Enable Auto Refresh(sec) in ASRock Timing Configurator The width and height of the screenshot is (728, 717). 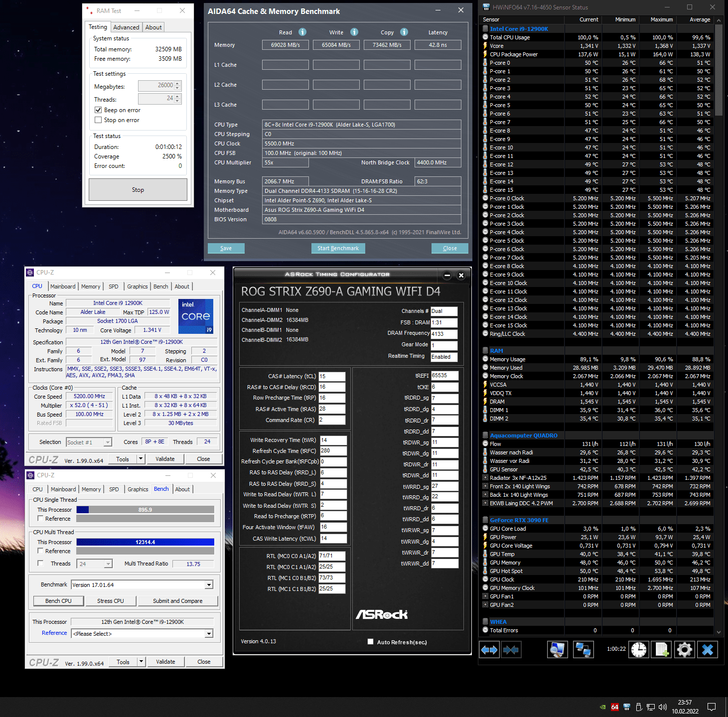pos(370,642)
